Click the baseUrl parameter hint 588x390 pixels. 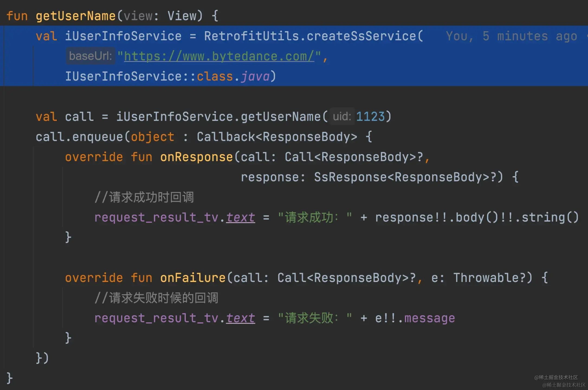point(91,56)
